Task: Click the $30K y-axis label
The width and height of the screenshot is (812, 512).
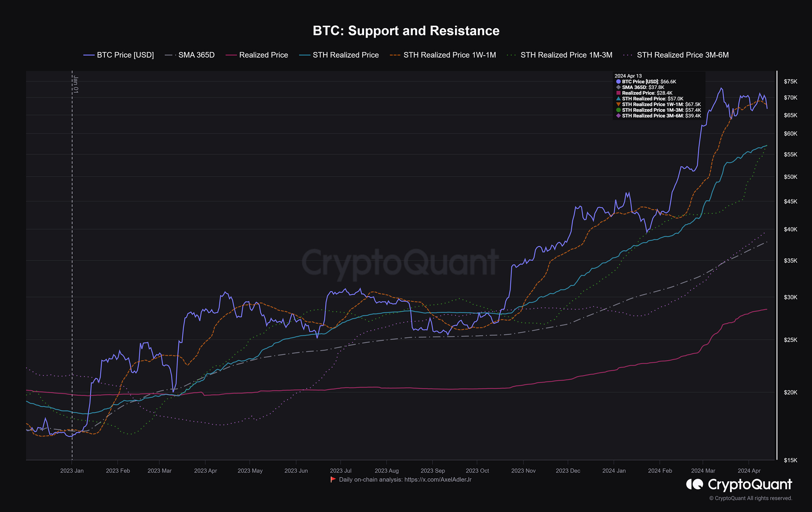Action: click(790, 297)
